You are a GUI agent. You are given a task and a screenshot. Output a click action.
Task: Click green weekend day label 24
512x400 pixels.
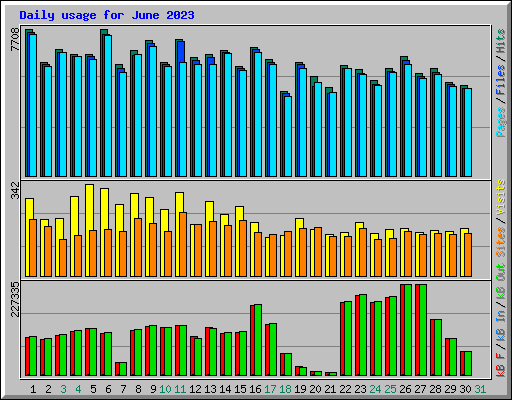(375, 389)
